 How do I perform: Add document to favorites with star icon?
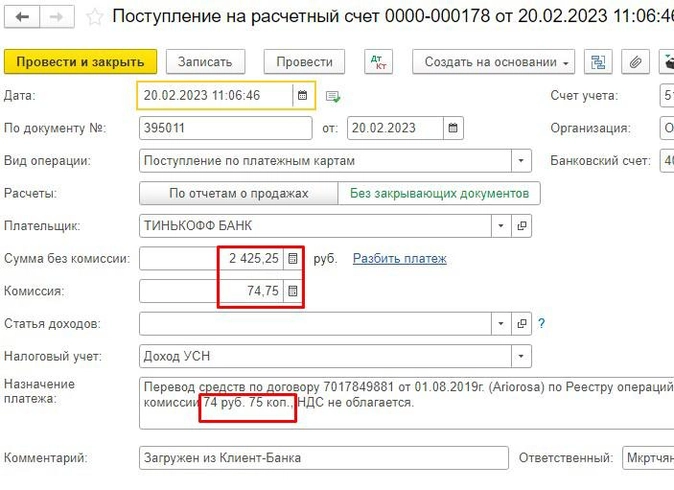95,17
